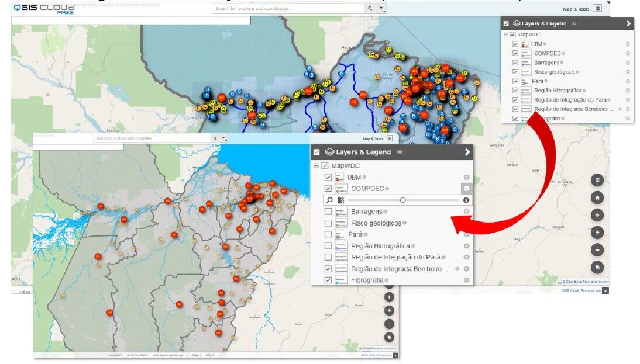
Task: Zoom out with minus button on lower map
Action: click(390, 324)
